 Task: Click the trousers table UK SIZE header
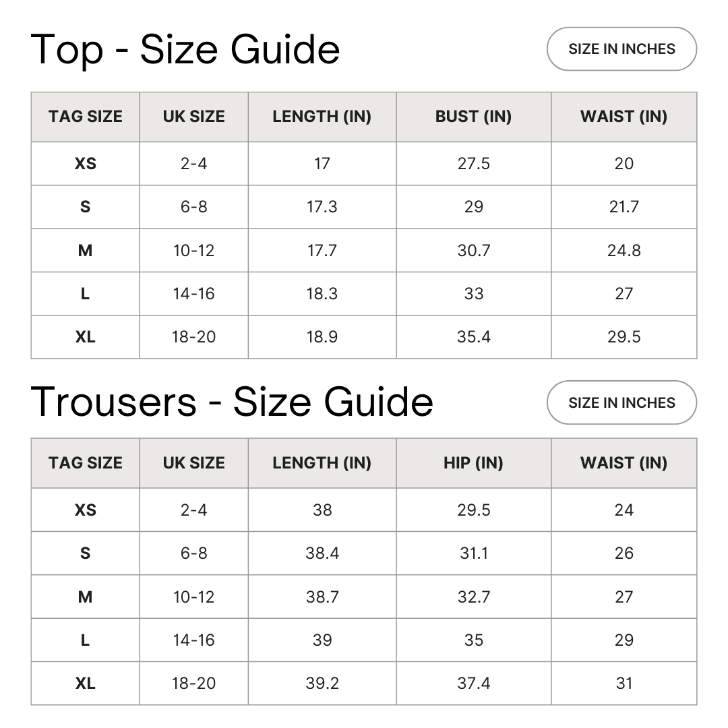point(193,463)
